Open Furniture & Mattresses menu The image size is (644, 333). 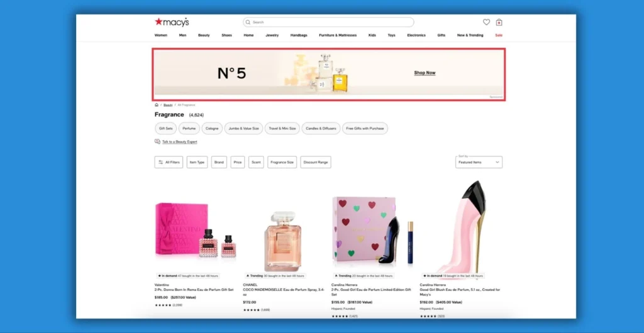click(338, 35)
